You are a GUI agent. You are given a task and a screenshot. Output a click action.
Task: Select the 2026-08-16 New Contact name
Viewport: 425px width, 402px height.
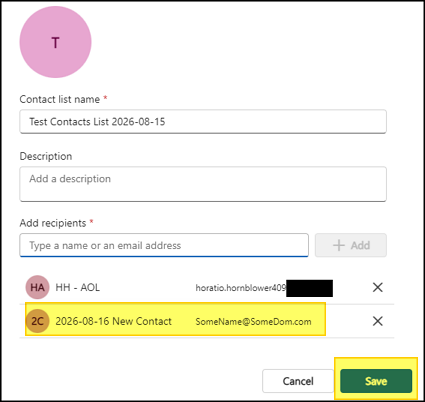click(x=113, y=321)
